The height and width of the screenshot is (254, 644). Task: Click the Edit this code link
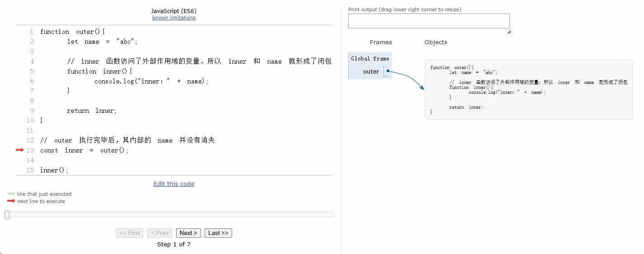click(174, 184)
